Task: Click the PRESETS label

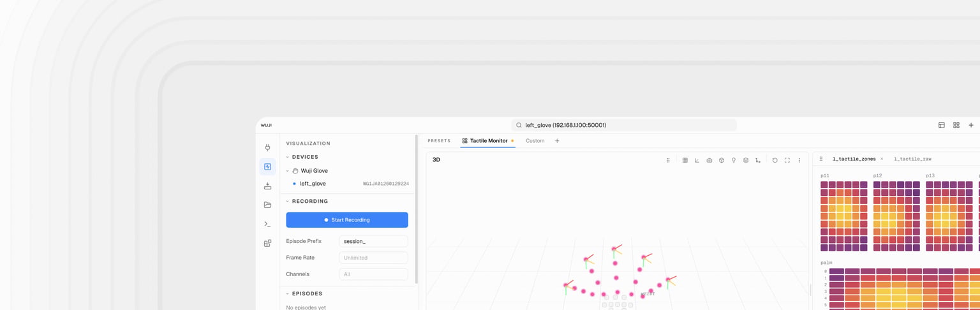Action: [x=439, y=141]
